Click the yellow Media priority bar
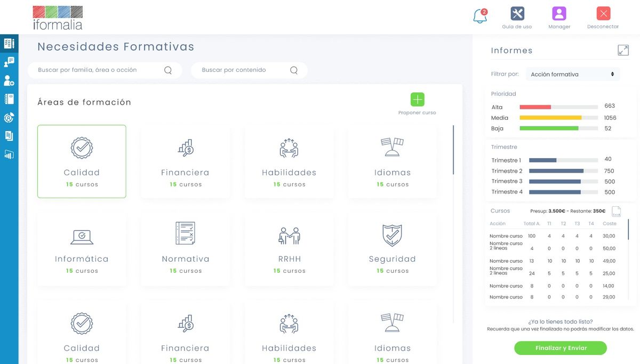This screenshot has height=364, width=640. pyautogui.click(x=550, y=118)
